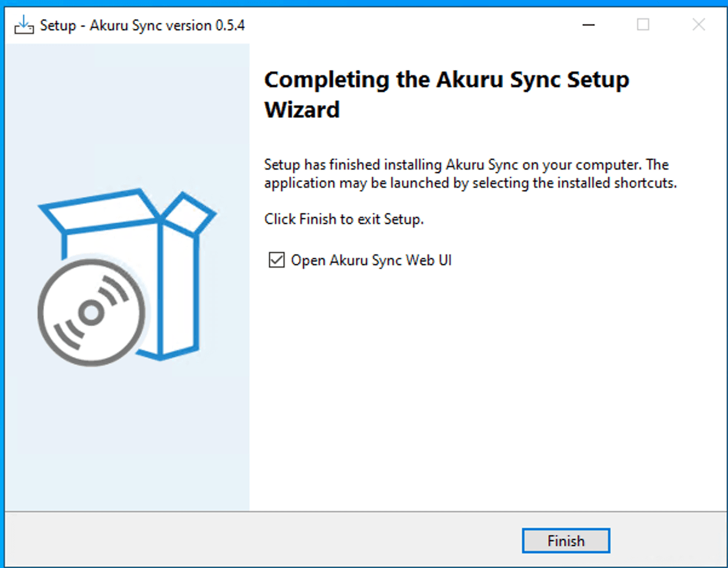Screen dimensions: 728x568
Task: Click the Setup installer icon in title bar
Action: [23, 25]
